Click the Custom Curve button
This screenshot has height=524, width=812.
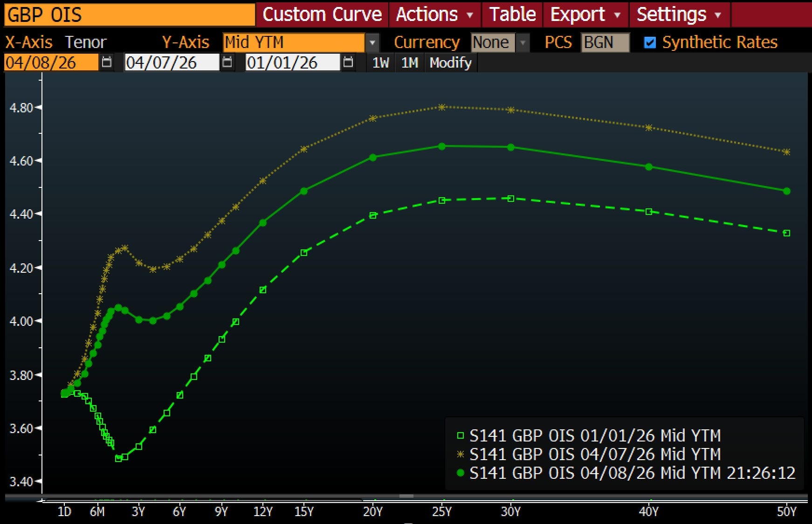(322, 14)
